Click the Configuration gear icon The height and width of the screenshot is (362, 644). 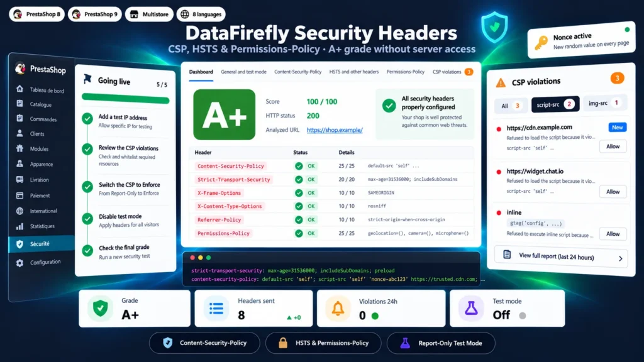pyautogui.click(x=19, y=263)
